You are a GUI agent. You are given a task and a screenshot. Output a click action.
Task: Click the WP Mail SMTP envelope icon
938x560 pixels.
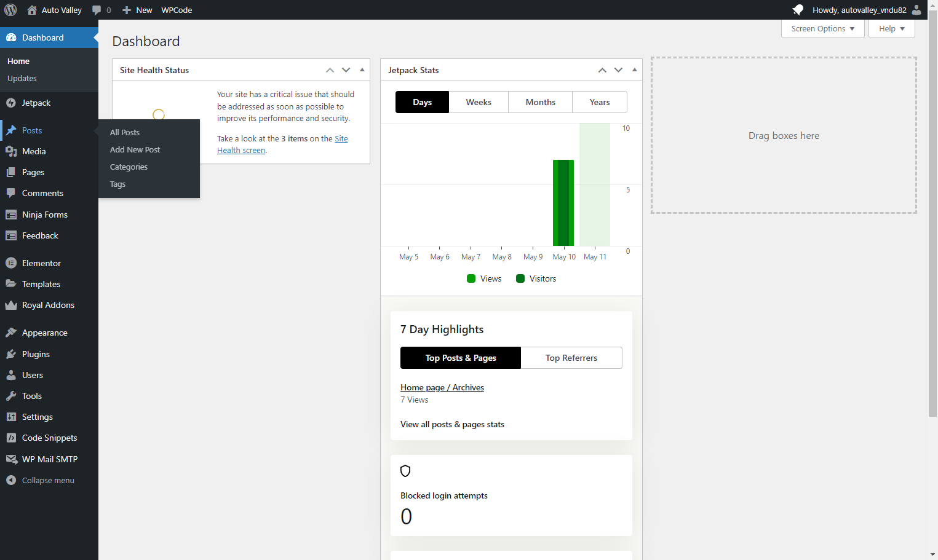pos(11,459)
